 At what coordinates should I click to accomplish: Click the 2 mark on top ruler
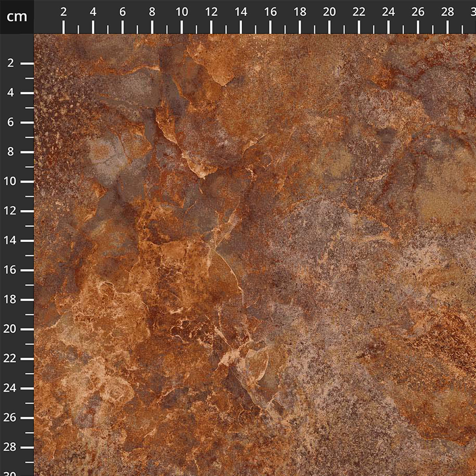click(x=63, y=12)
